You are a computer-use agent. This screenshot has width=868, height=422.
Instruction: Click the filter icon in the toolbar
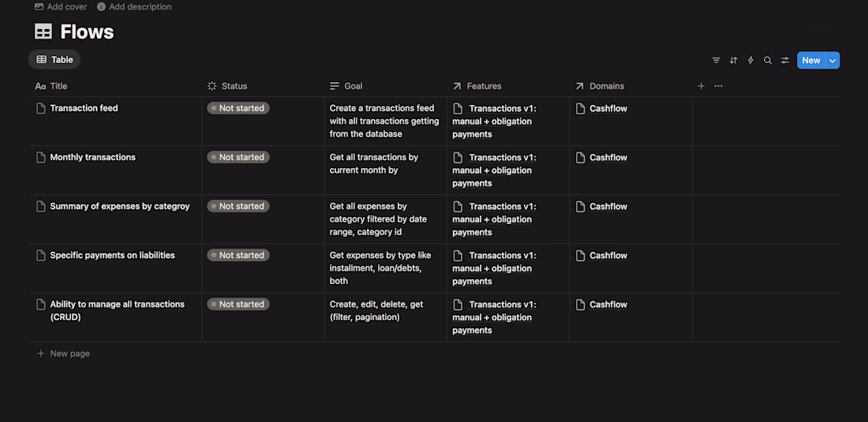coord(716,60)
